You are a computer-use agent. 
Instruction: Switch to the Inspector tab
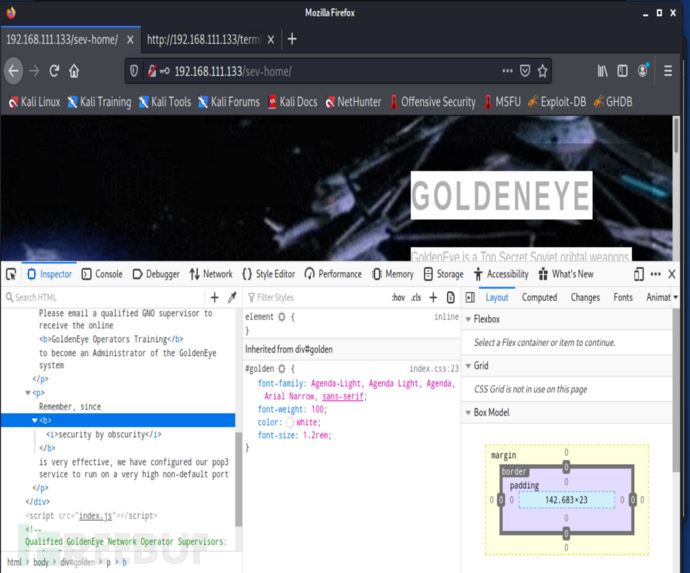point(50,274)
